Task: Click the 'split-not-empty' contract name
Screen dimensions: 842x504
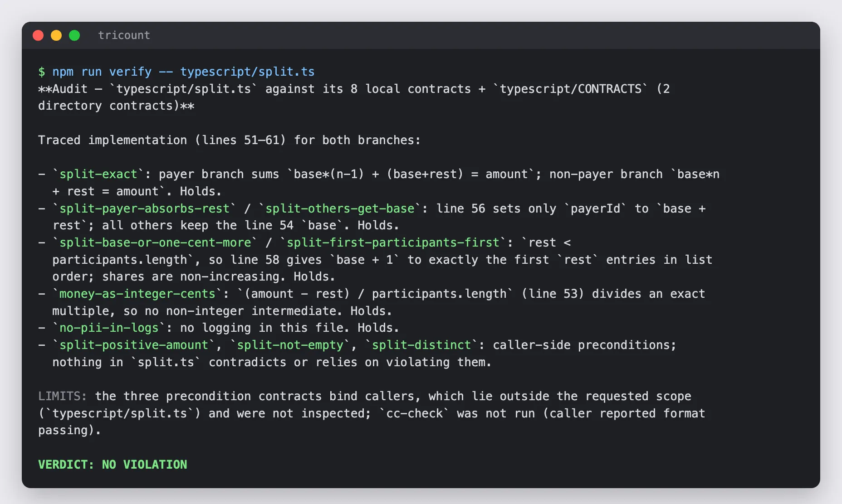Action: coord(290,345)
